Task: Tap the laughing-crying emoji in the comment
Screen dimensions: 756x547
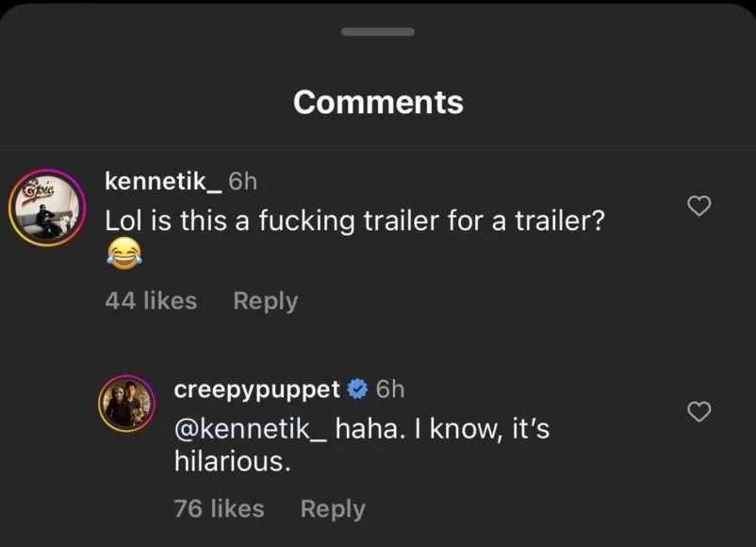Action: [x=122, y=252]
